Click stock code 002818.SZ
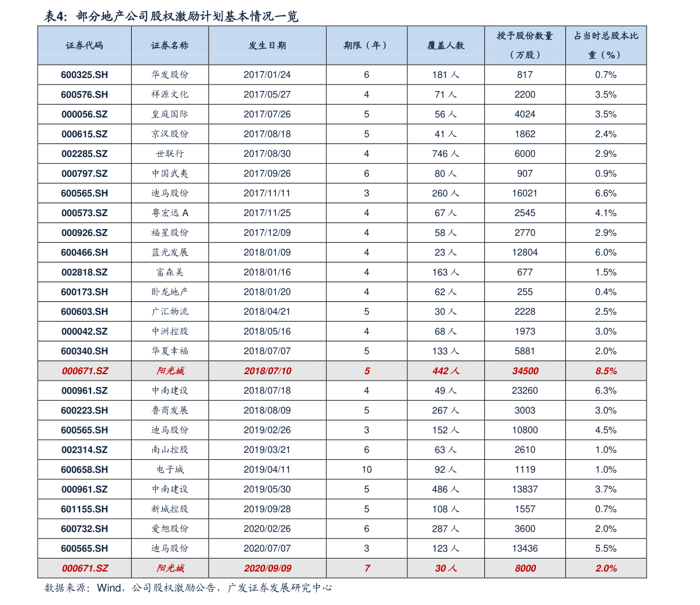 (85, 272)
